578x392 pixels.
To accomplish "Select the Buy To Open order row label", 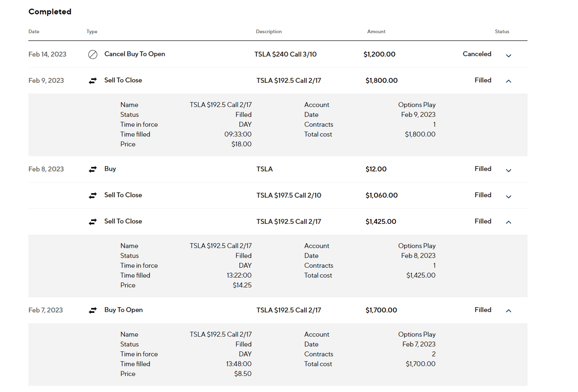I will tap(124, 310).
